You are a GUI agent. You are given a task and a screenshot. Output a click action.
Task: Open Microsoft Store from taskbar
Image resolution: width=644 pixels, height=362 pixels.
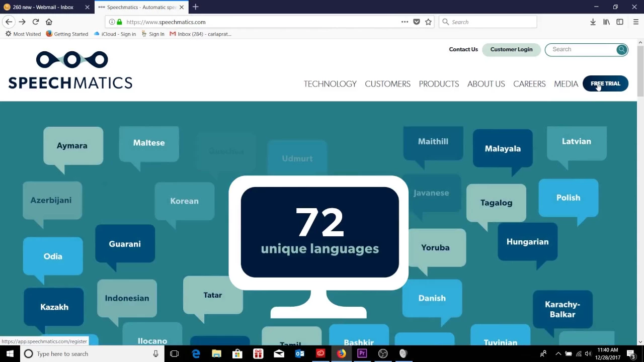[237, 354]
